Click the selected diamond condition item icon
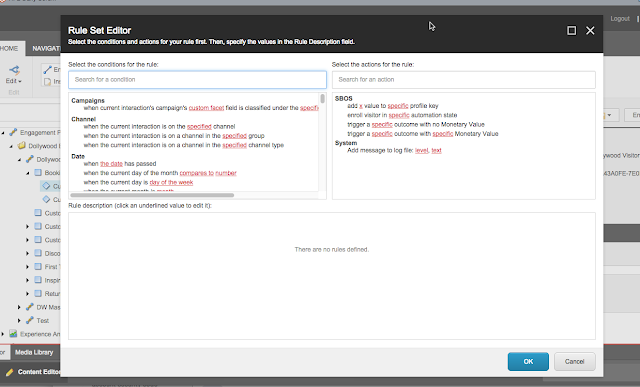640x387 pixels. pos(46,186)
